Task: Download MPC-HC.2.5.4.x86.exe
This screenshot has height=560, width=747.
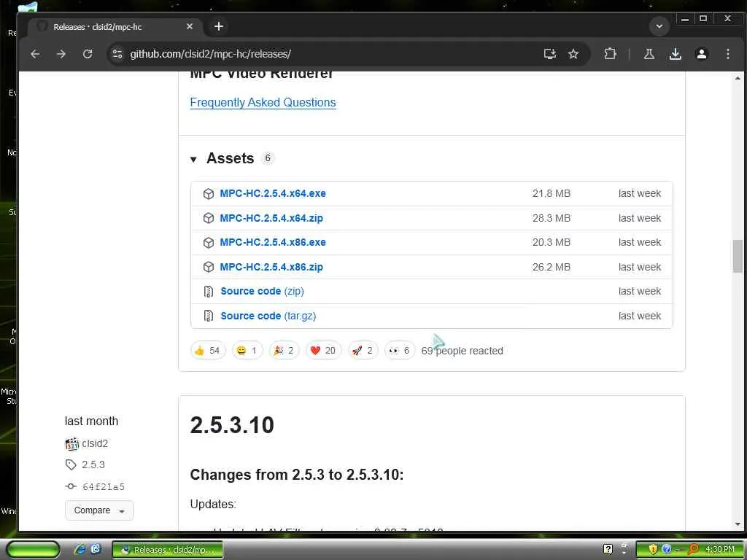Action: pyautogui.click(x=273, y=242)
